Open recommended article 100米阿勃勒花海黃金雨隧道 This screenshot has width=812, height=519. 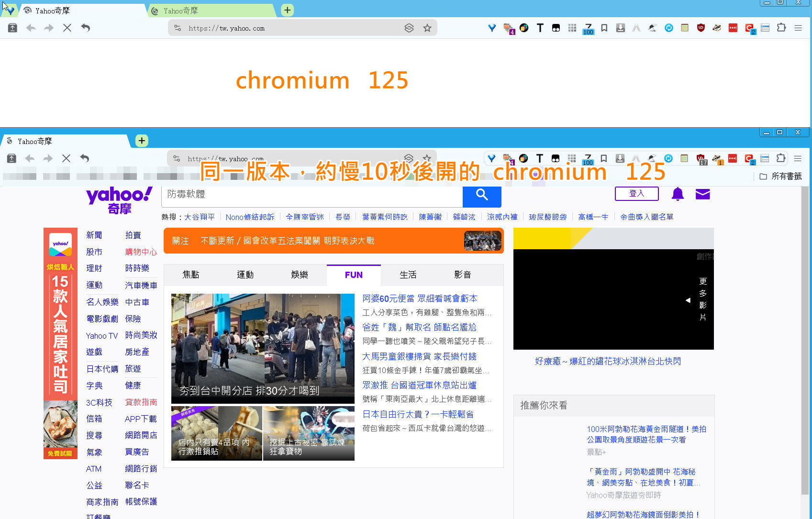tap(646, 434)
